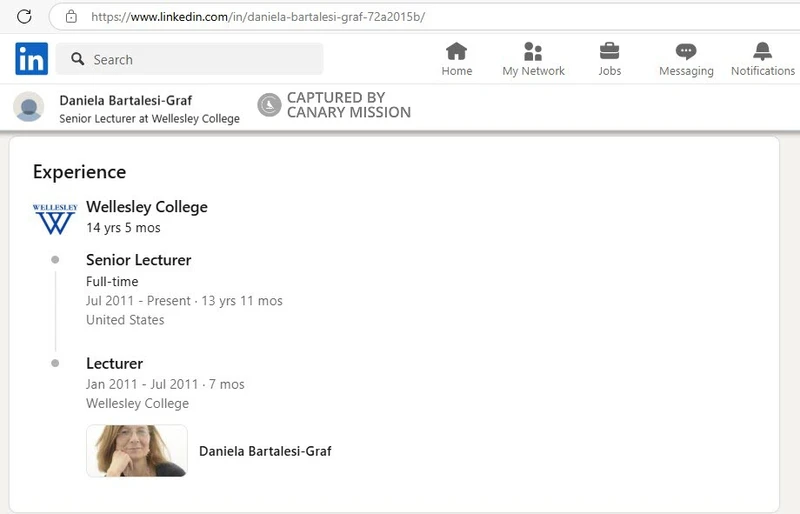
Task: Open Notifications
Action: pyautogui.click(x=763, y=59)
